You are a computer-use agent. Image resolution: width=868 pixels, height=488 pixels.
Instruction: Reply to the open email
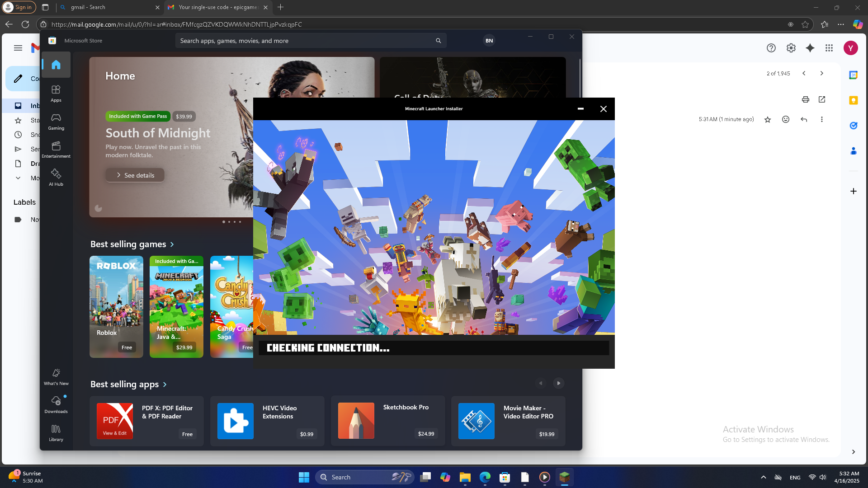tap(804, 119)
